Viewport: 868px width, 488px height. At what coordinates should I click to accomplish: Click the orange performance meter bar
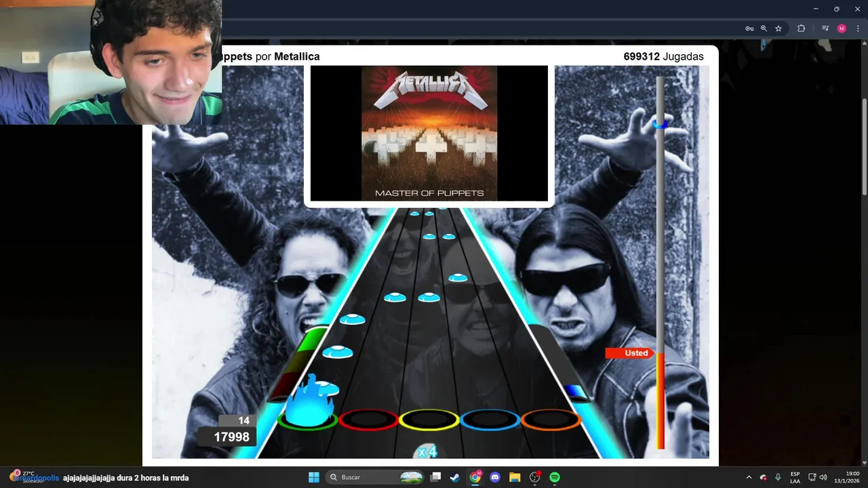click(x=660, y=401)
